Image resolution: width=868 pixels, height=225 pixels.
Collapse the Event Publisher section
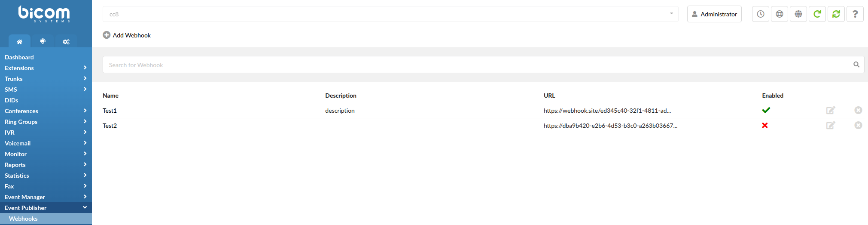point(46,208)
